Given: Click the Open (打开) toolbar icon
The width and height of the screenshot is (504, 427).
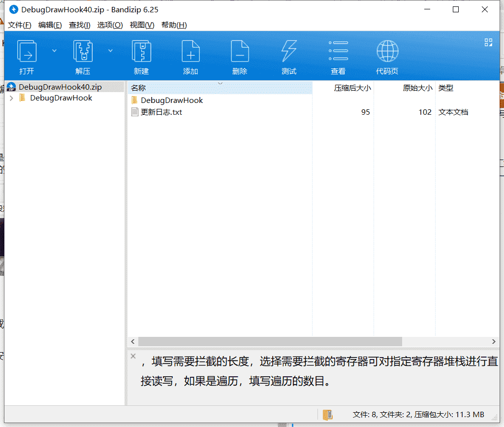Looking at the screenshot, I should coord(27,51).
